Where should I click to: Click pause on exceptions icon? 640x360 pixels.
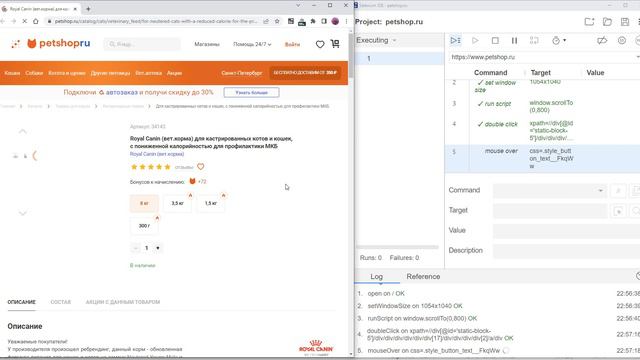622,40
